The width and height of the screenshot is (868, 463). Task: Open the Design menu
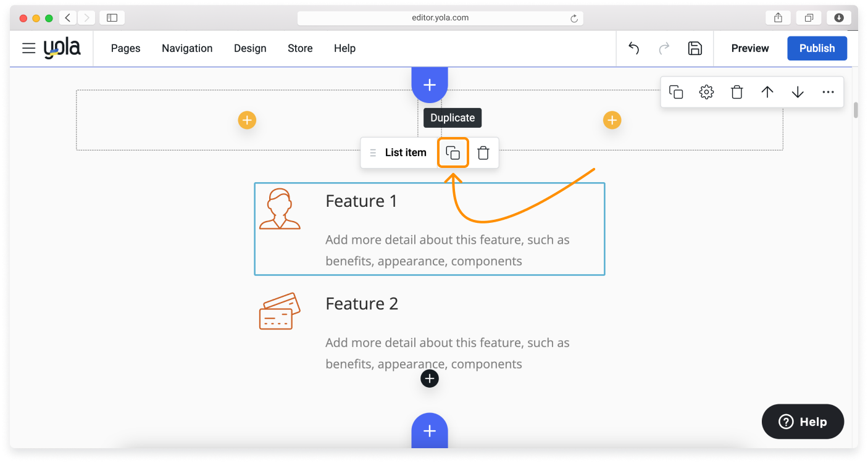click(x=250, y=48)
